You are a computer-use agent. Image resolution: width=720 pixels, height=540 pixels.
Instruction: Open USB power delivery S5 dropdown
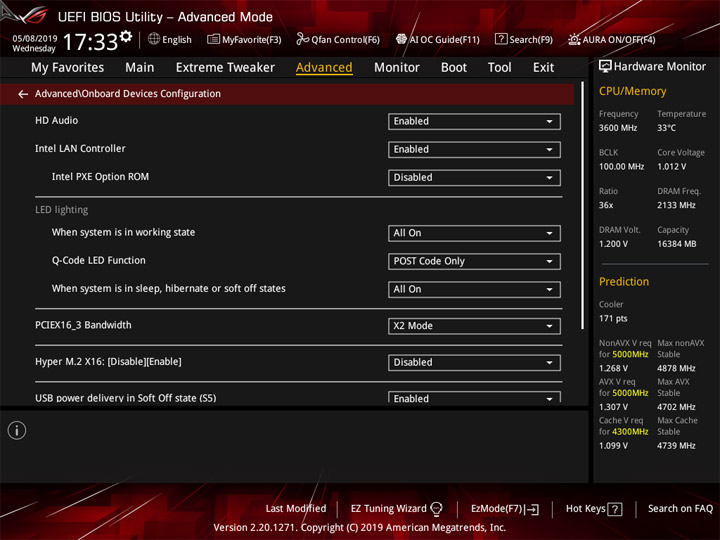click(474, 398)
